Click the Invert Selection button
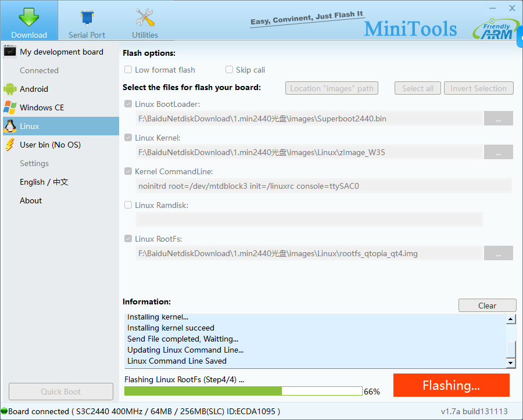The image size is (523, 420). [x=479, y=88]
